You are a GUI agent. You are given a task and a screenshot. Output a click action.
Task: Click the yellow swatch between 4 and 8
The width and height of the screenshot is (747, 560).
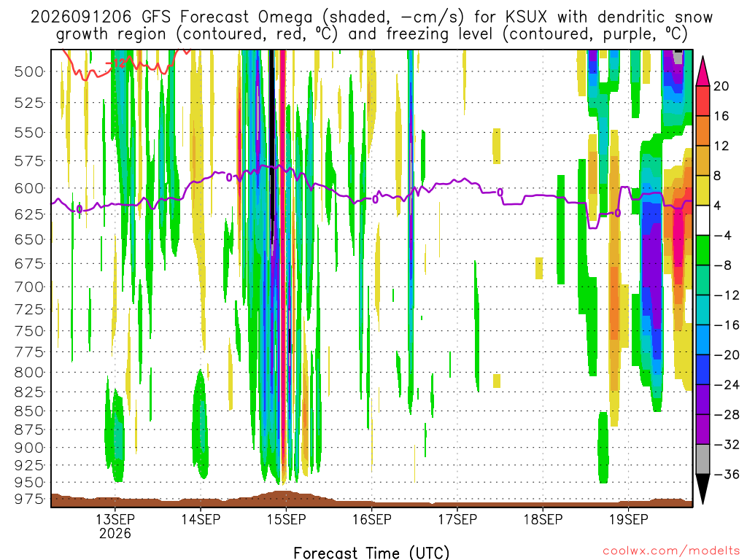coord(703,190)
